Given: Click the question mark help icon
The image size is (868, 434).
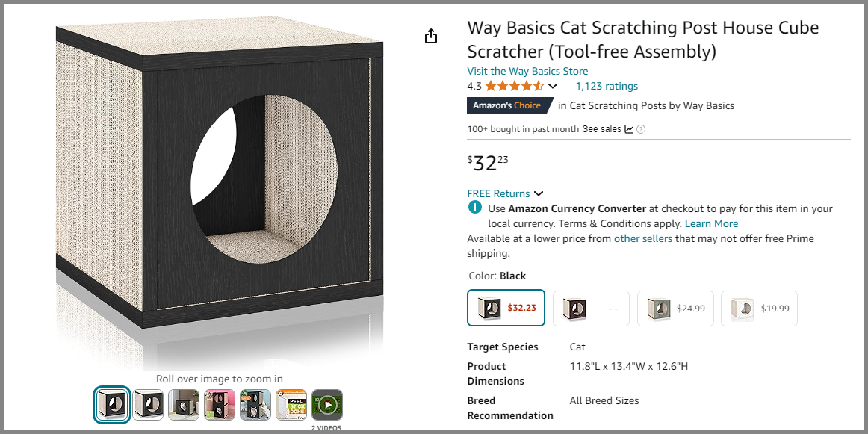Looking at the screenshot, I should pyautogui.click(x=641, y=129).
